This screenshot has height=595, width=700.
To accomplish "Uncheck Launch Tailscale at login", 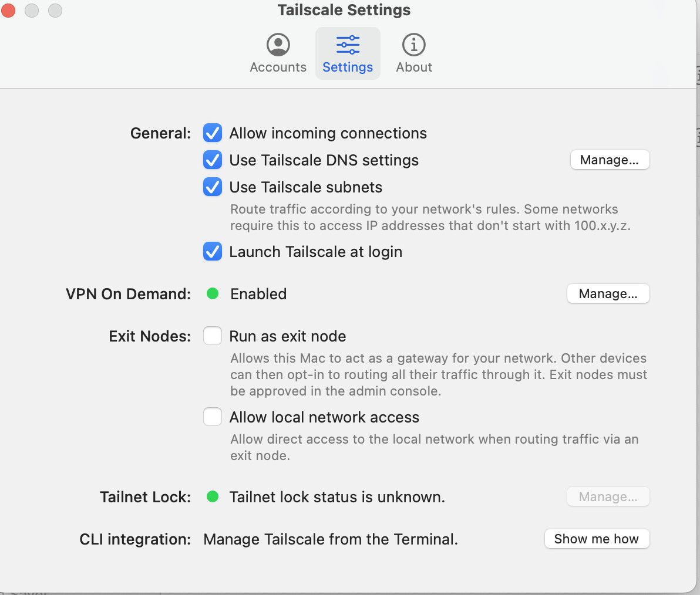I will tap(213, 252).
